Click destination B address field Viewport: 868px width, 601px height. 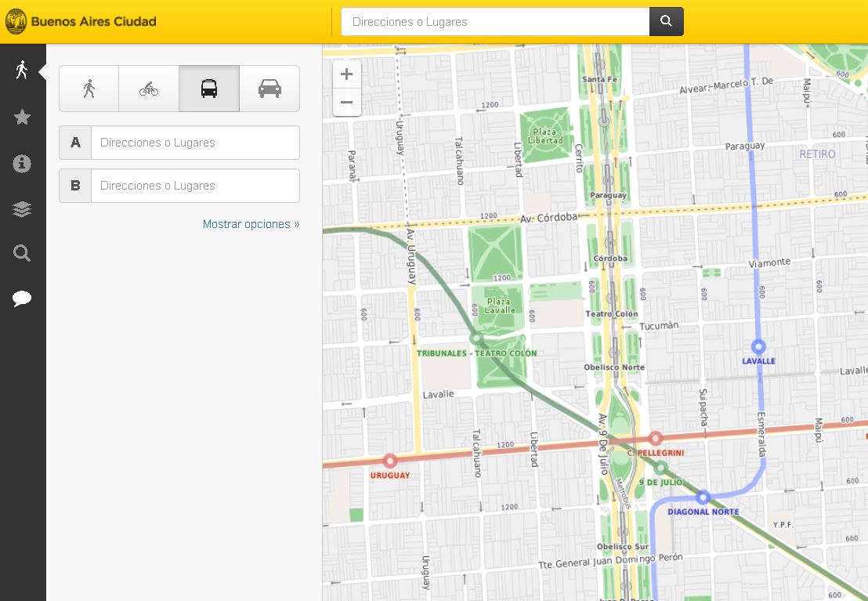click(195, 186)
